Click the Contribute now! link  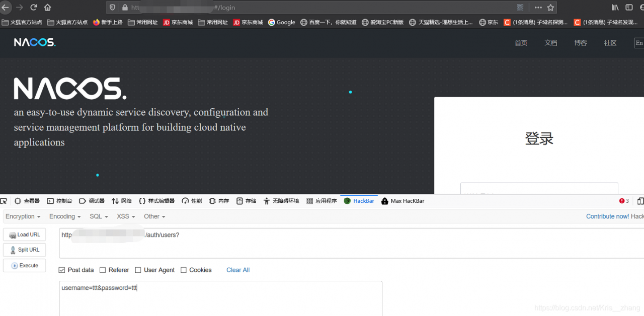(x=607, y=216)
